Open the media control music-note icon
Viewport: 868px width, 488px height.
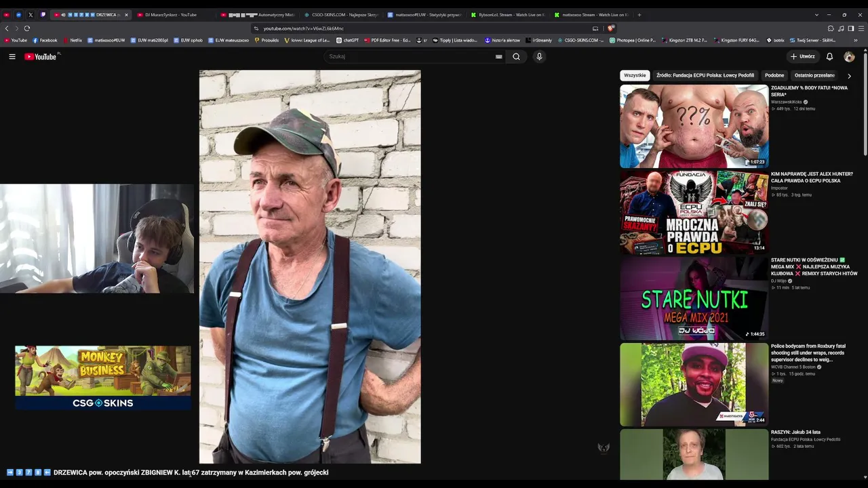coord(841,28)
